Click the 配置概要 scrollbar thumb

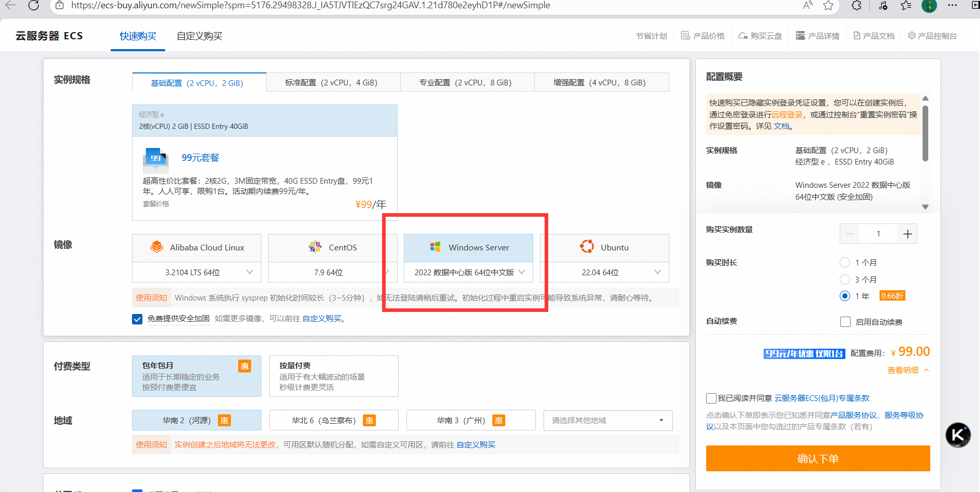click(x=925, y=133)
